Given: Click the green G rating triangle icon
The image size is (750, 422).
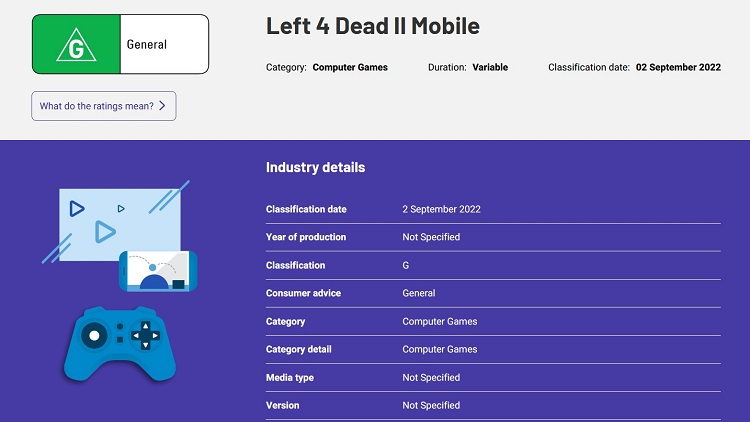Looking at the screenshot, I should pos(76,45).
